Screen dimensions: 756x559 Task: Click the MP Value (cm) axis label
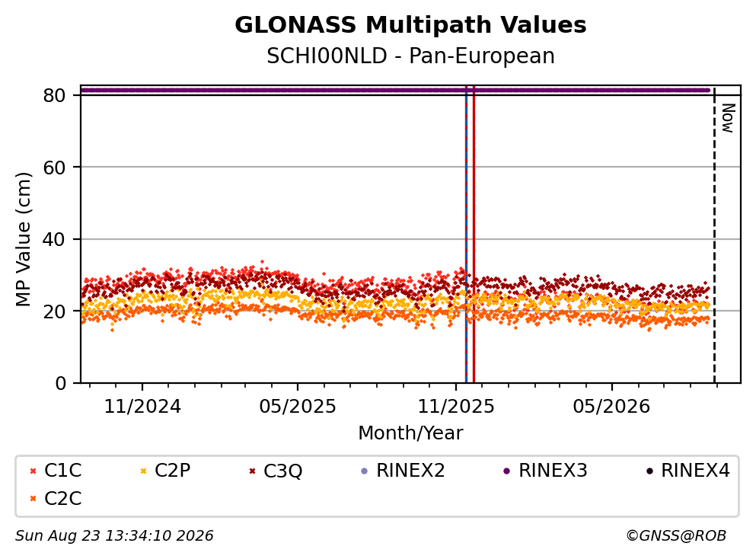[23, 239]
